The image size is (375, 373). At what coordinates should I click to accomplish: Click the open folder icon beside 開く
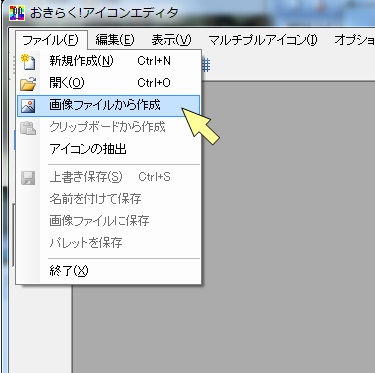tap(28, 83)
